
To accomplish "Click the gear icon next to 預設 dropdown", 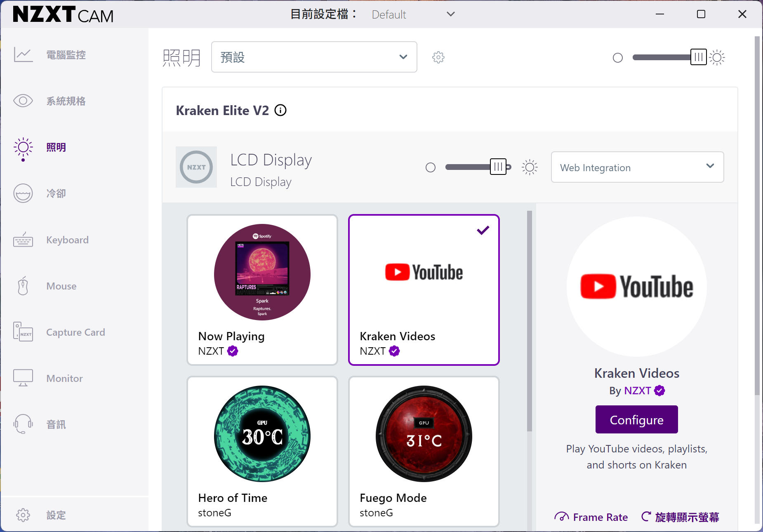I will pos(438,57).
